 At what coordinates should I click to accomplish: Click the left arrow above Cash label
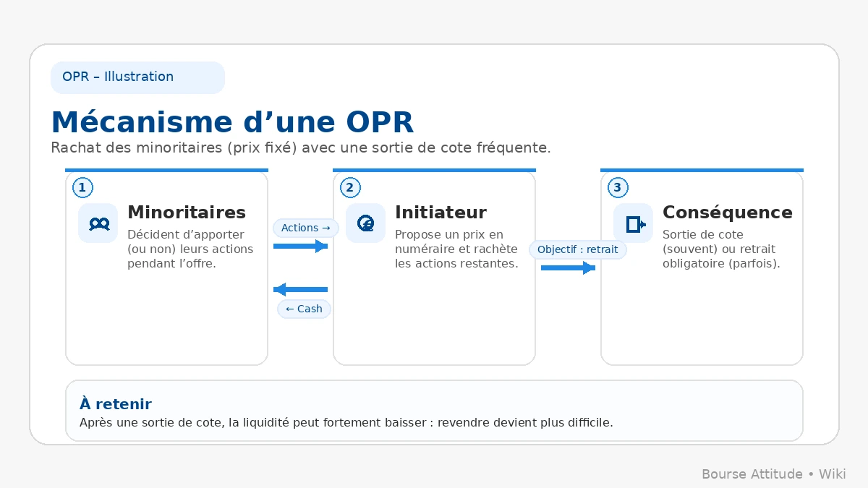pyautogui.click(x=300, y=290)
